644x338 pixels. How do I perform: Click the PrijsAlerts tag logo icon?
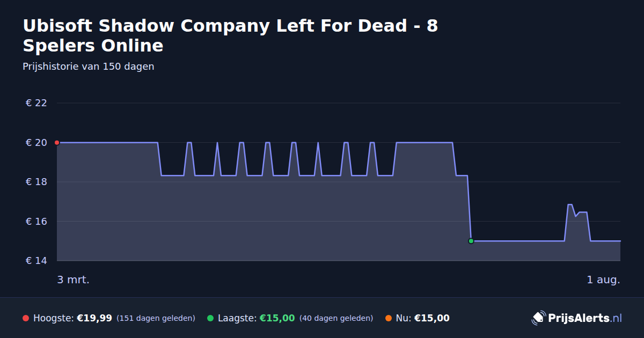pyautogui.click(x=538, y=318)
